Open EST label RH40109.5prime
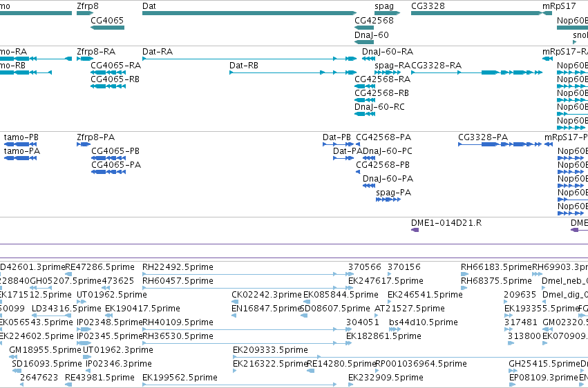Image resolution: width=588 pixels, height=388 pixels. 178,323
